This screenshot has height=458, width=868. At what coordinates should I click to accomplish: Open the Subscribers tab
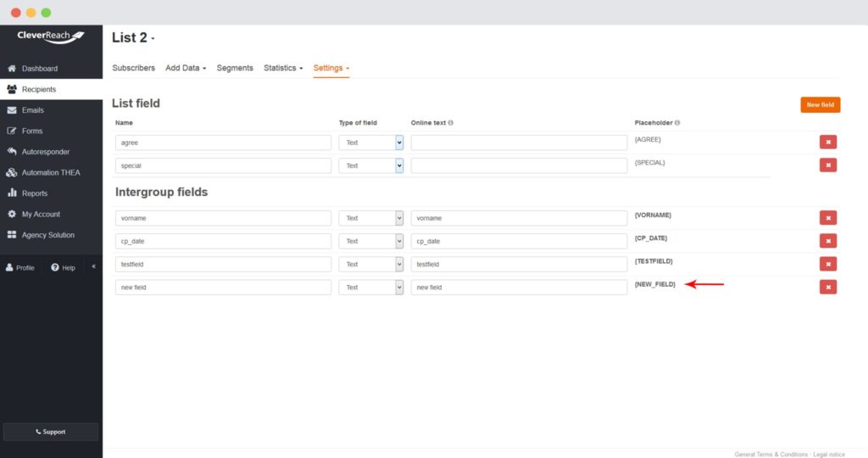click(133, 68)
